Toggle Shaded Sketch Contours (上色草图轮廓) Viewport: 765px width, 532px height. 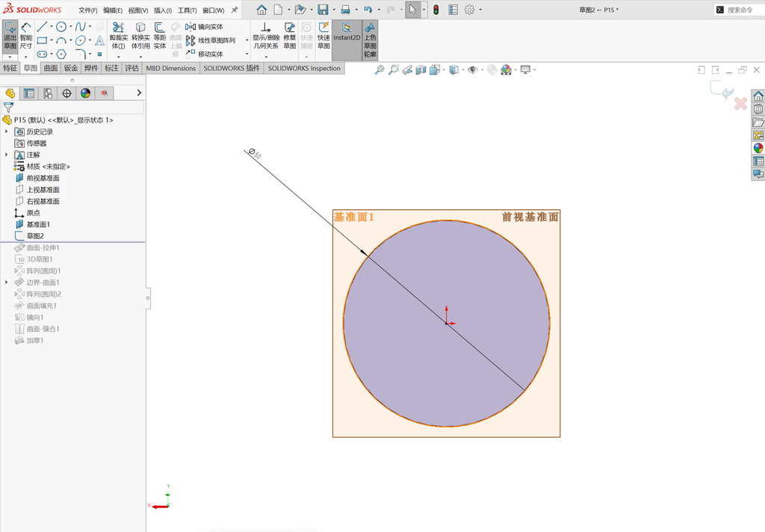pos(371,40)
